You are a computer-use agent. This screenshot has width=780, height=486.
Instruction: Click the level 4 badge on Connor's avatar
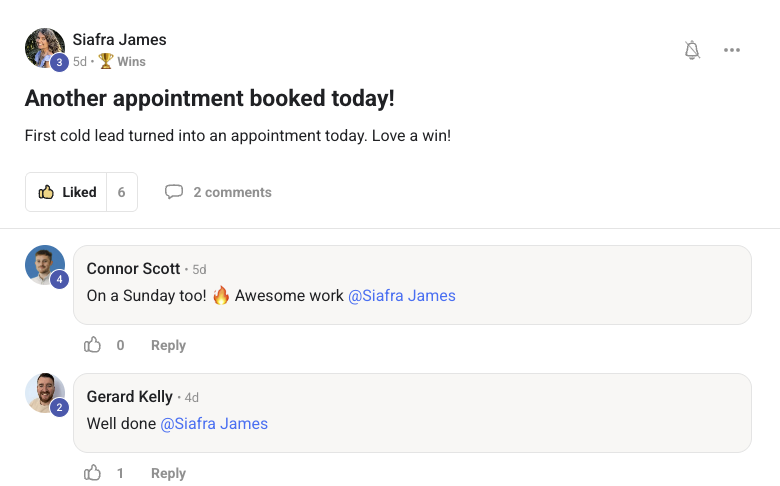tap(59, 279)
